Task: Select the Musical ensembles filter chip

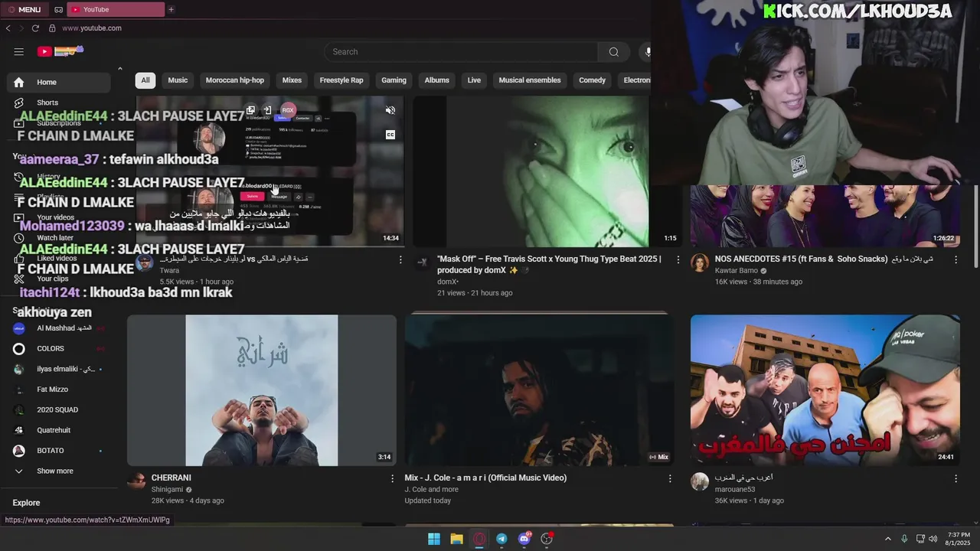Action: click(x=530, y=80)
